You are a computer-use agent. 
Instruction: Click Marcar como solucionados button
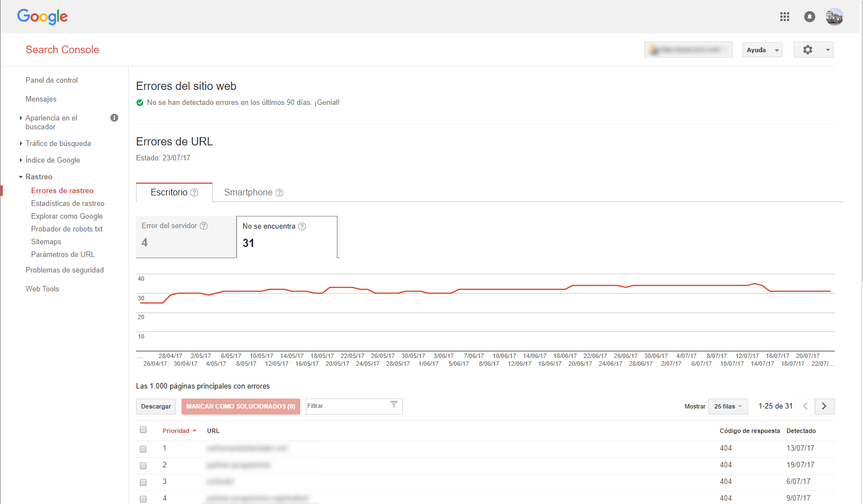[241, 406]
